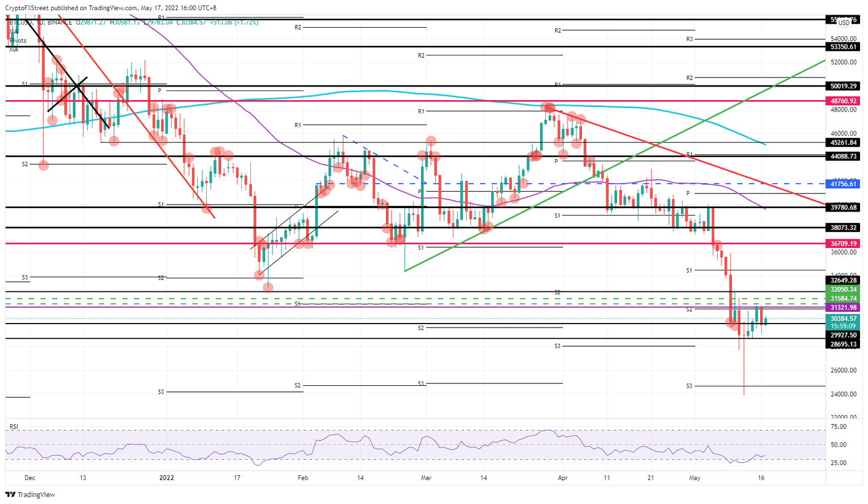Click the 53350.61 resistance price label
Image resolution: width=868 pixels, height=504 pixels.
[844, 47]
